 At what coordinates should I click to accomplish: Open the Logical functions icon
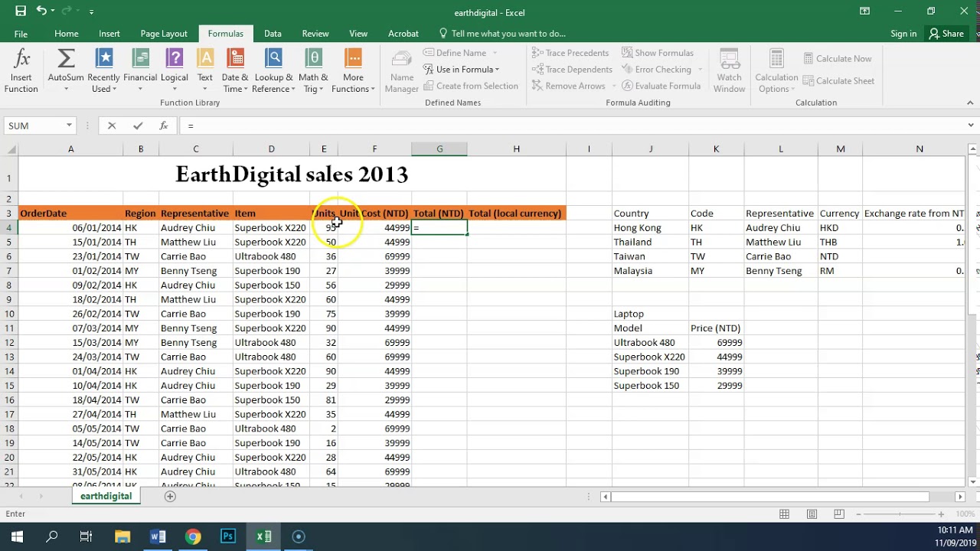click(x=175, y=59)
